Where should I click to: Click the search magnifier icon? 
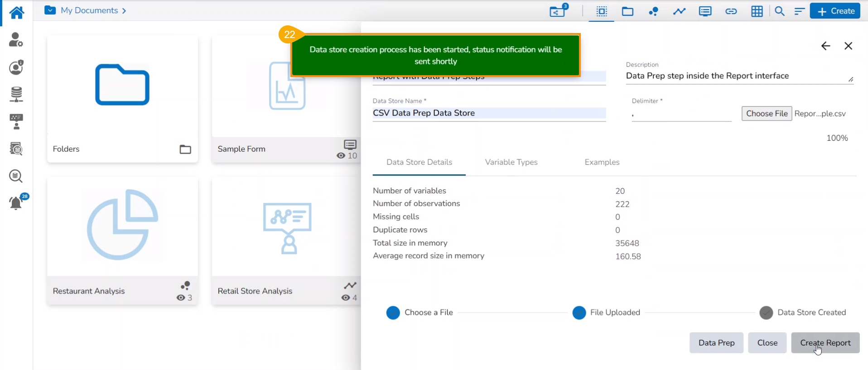coord(779,11)
